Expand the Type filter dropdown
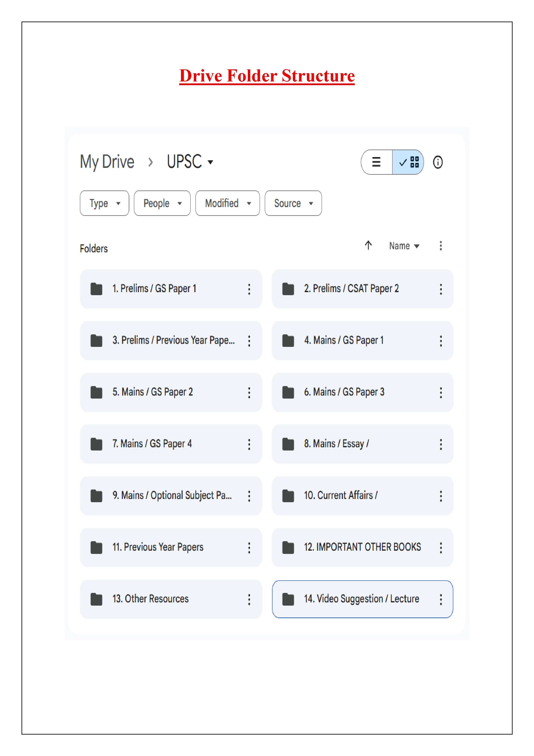 point(104,203)
